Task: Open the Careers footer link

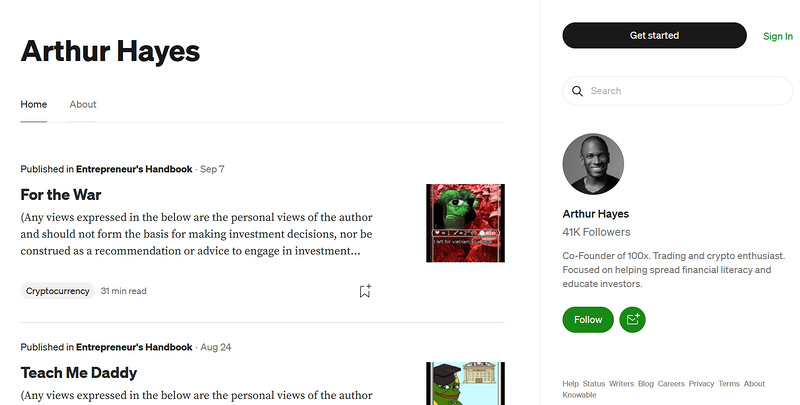Action: coord(671,384)
